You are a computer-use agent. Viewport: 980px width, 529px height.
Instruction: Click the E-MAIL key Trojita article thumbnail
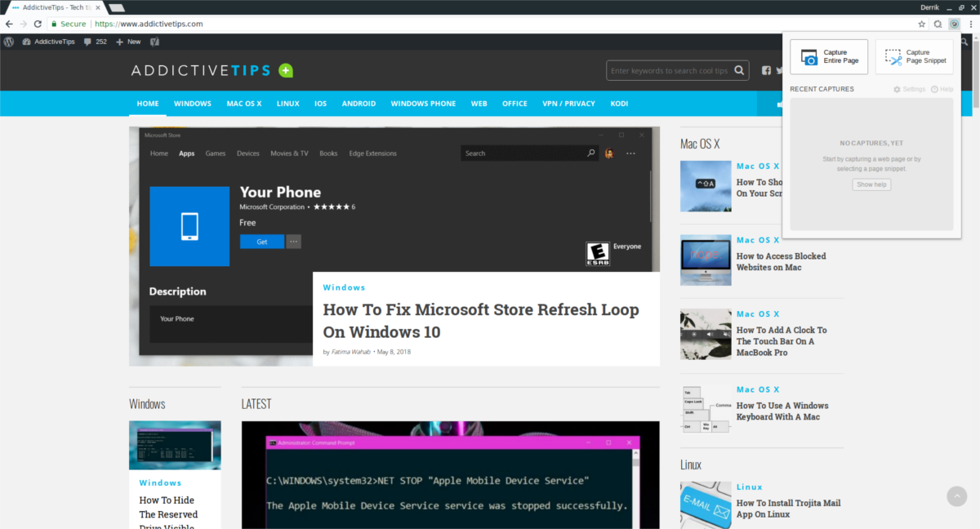(x=706, y=505)
